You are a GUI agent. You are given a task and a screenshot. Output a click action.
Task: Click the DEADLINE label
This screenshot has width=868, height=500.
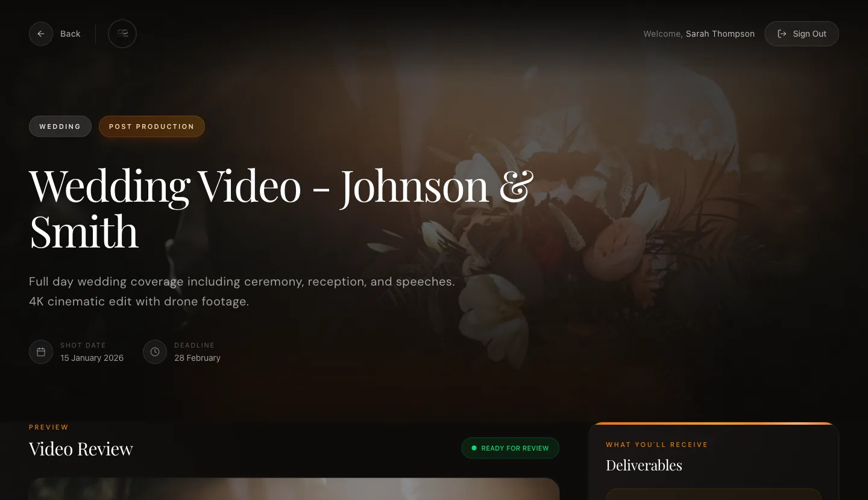pyautogui.click(x=195, y=345)
